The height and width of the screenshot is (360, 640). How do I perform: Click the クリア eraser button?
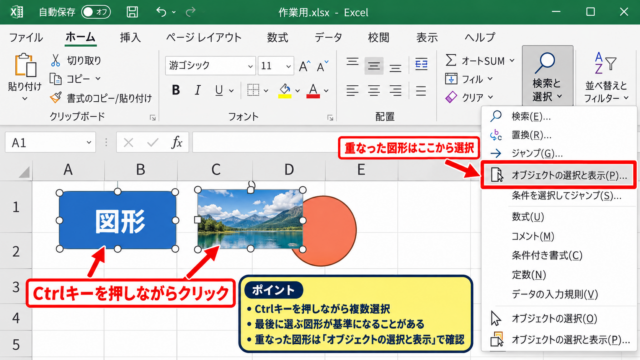(469, 97)
